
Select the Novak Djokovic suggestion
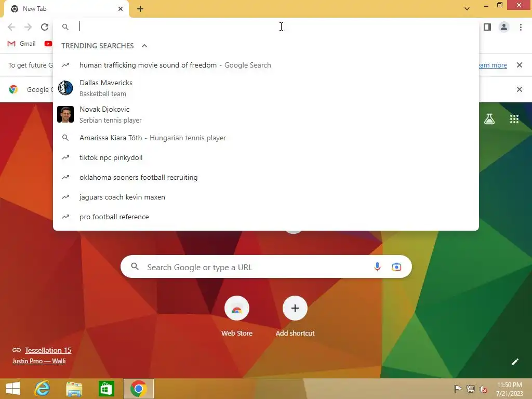(x=266, y=114)
